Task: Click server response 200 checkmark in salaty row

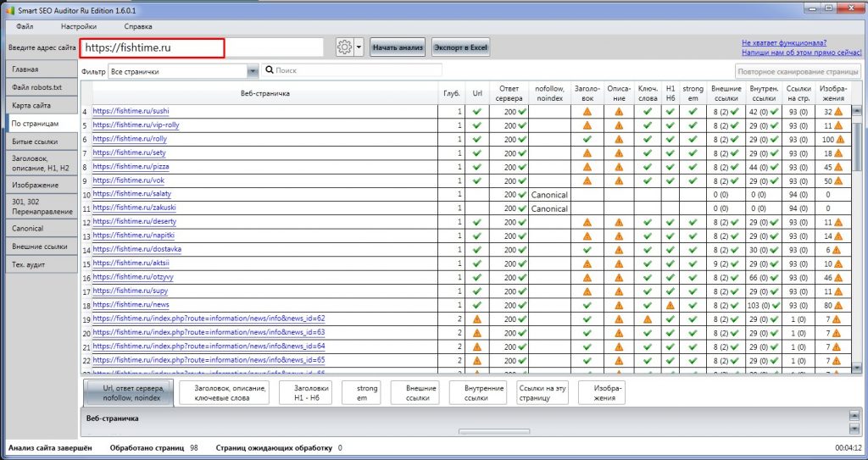Action: 522,194
